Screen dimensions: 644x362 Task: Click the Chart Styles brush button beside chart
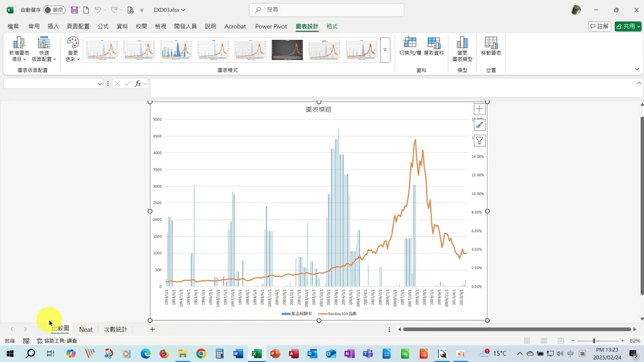point(479,125)
